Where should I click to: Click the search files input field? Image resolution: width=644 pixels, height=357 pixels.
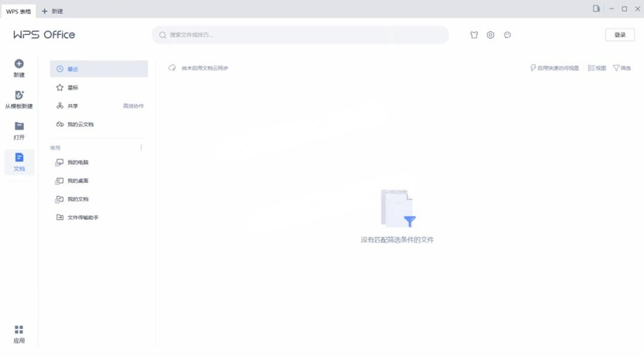tap(300, 35)
